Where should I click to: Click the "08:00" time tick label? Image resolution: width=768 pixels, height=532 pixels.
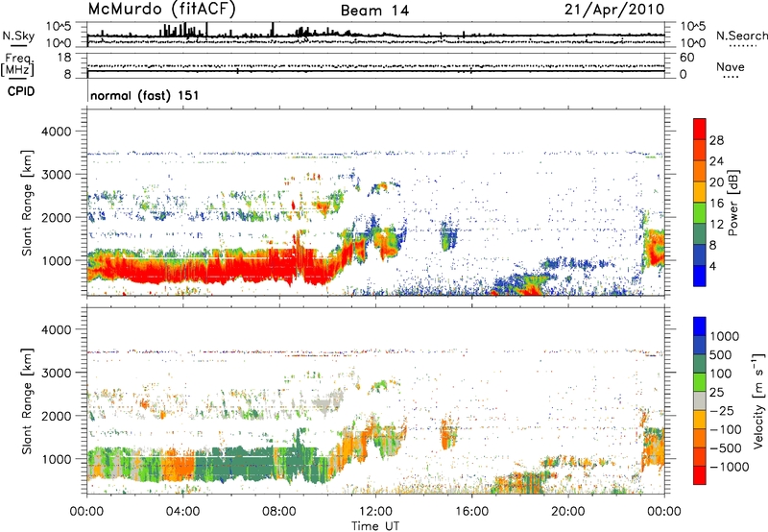point(279,512)
